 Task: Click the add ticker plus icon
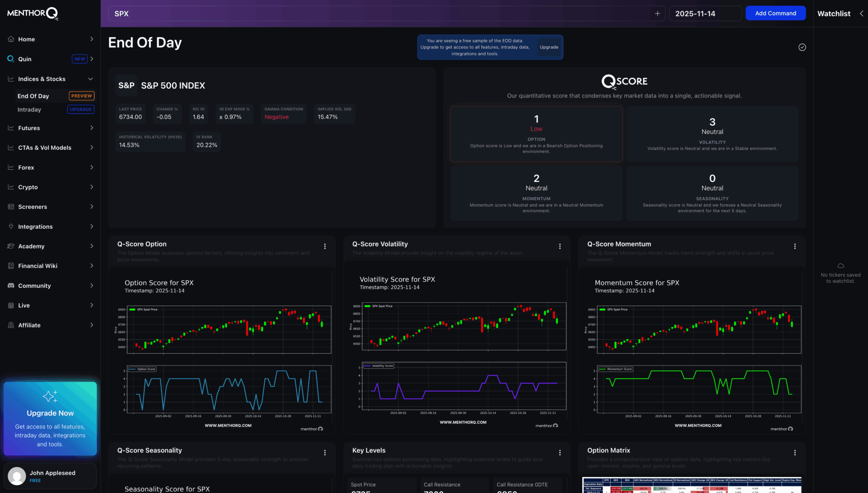(657, 14)
